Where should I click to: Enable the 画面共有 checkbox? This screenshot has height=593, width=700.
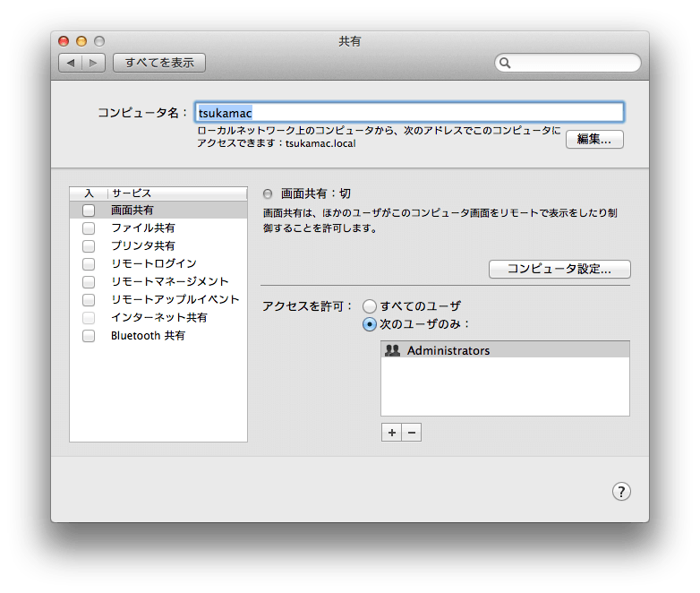(x=89, y=211)
